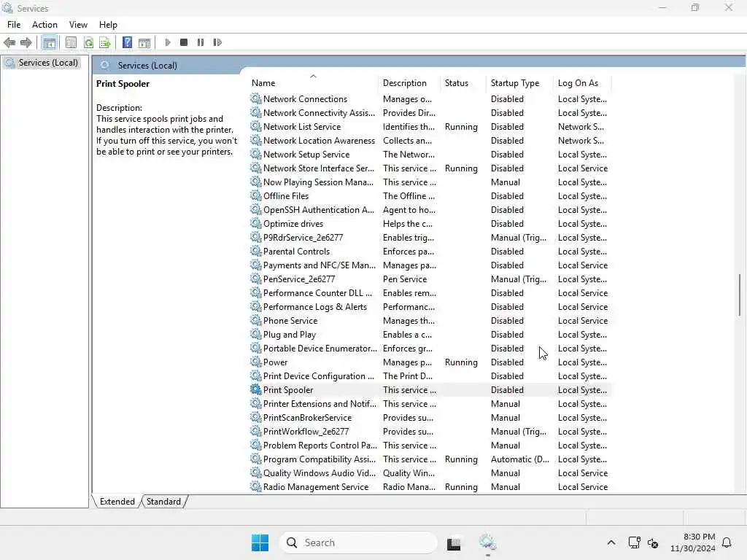
Task: Click the gear icon beside Offline Files
Action: click(x=256, y=195)
